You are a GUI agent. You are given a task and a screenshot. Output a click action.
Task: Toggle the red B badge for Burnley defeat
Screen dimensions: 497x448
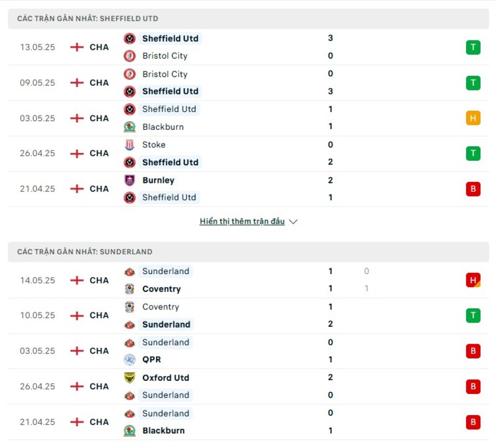473,188
